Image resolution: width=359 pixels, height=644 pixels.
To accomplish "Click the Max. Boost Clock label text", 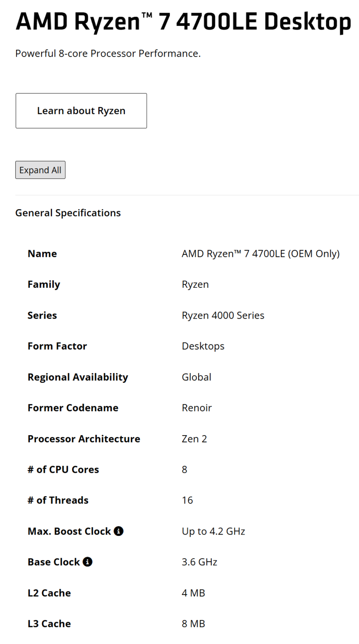I will coord(69,531).
